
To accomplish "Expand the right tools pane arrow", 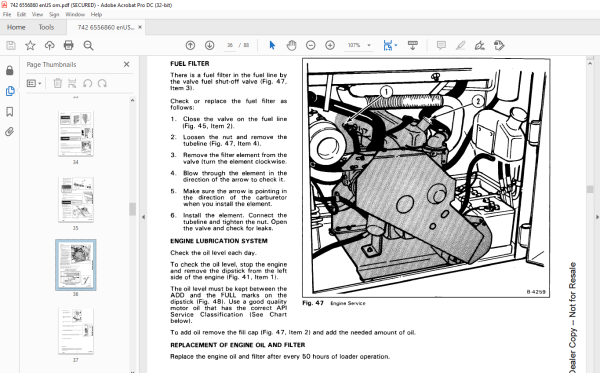I will click(597, 217).
